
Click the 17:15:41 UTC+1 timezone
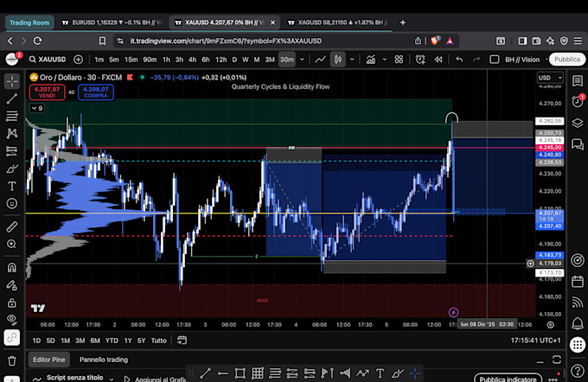pyautogui.click(x=535, y=341)
